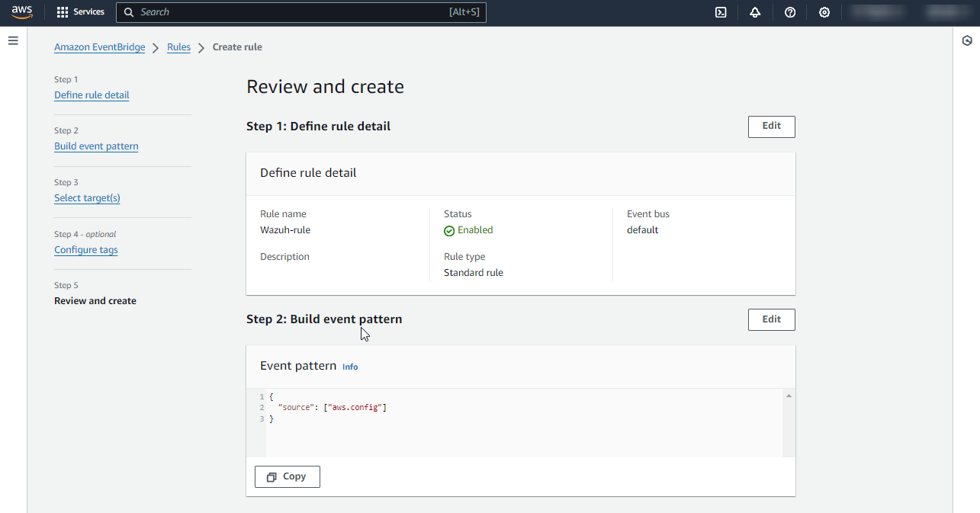
Task: Open the notifications bell
Action: click(x=755, y=12)
